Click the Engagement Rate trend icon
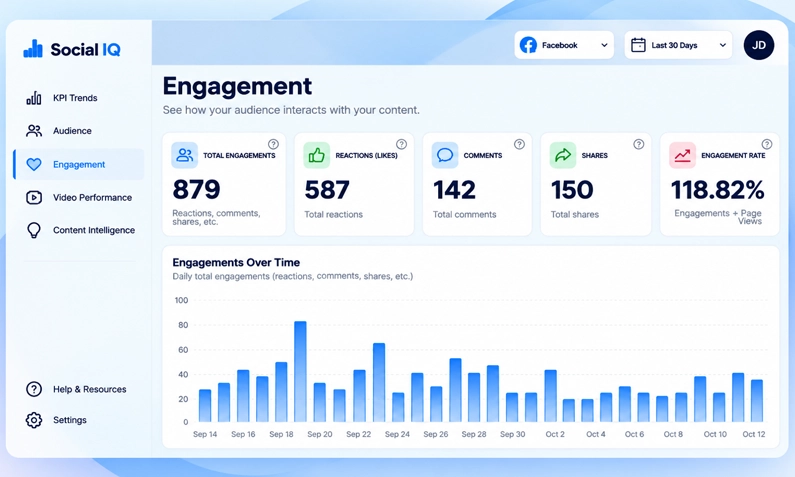The image size is (795, 477). (682, 155)
